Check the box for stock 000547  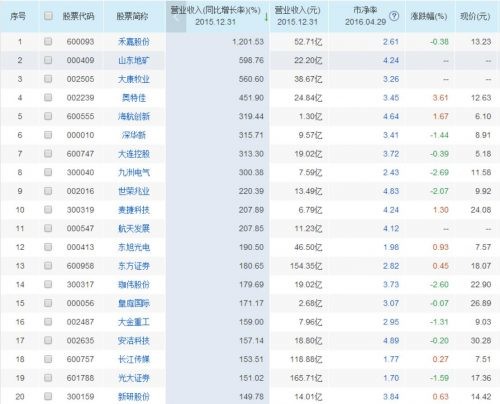(48, 228)
